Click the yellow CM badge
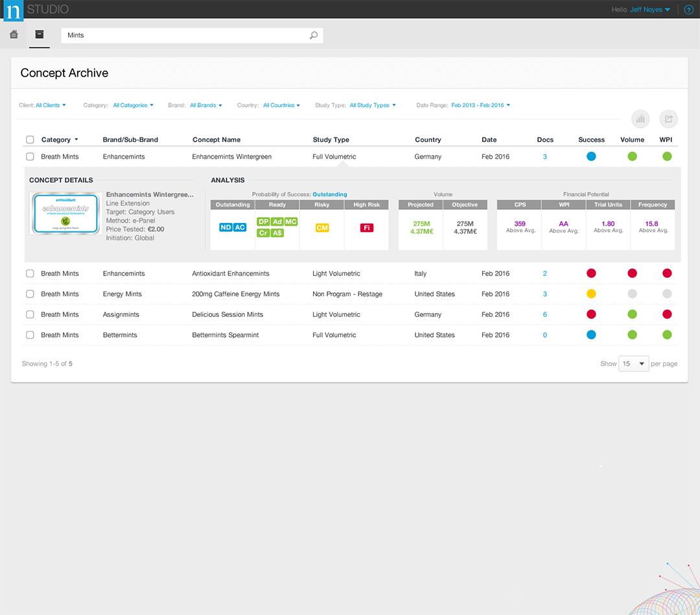Screen dimensions: 700x615 [322, 227]
